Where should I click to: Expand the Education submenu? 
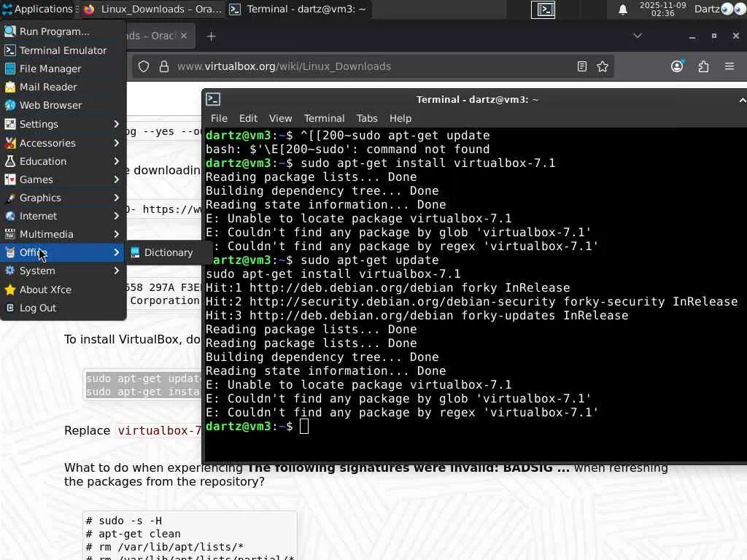[x=63, y=161]
